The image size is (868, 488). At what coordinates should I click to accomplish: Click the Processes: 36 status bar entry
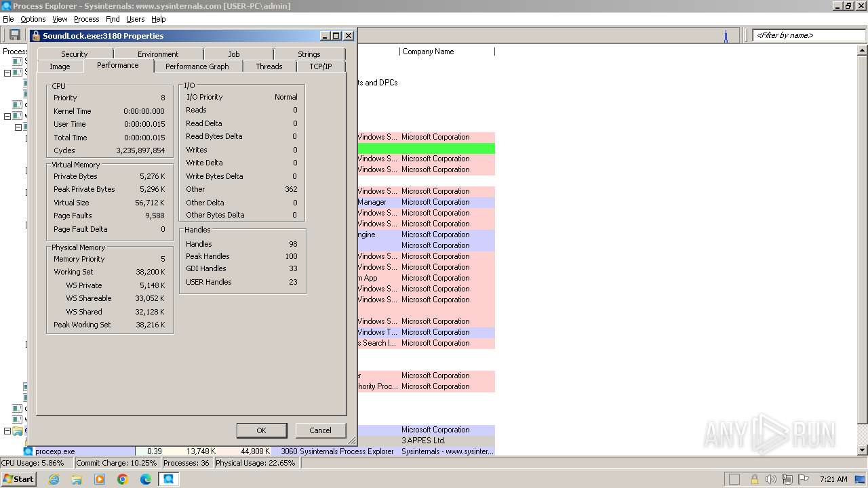tap(186, 463)
